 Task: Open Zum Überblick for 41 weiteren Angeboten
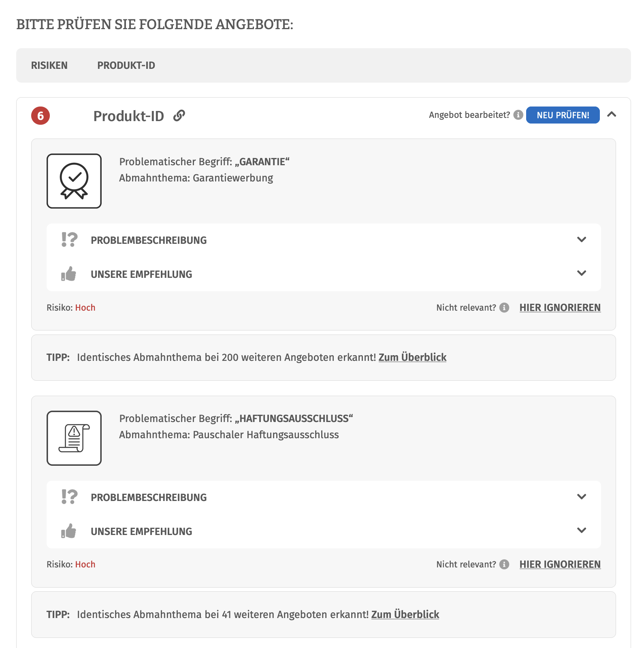(405, 615)
